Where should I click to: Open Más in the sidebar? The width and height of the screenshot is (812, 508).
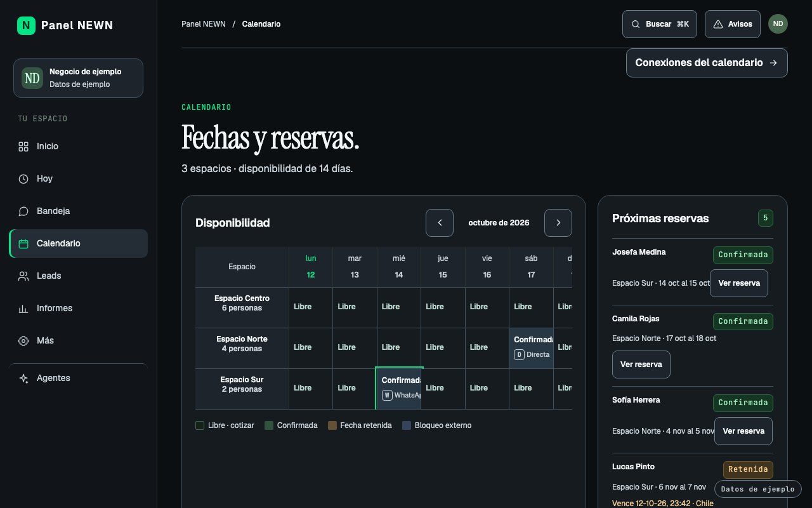[x=79, y=341]
